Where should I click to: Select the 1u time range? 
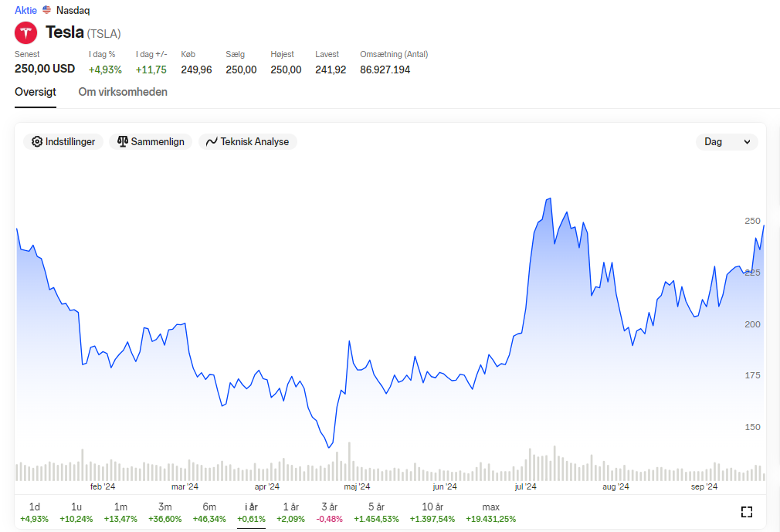[x=76, y=513]
